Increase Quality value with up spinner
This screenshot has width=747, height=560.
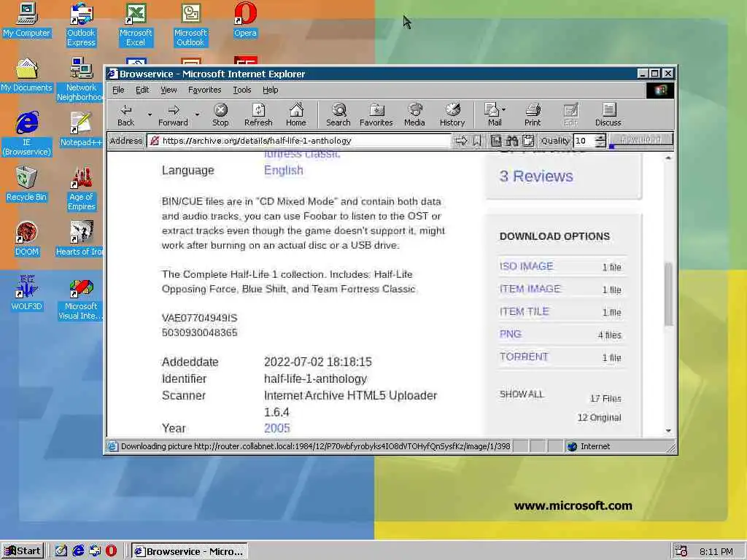tap(601, 137)
